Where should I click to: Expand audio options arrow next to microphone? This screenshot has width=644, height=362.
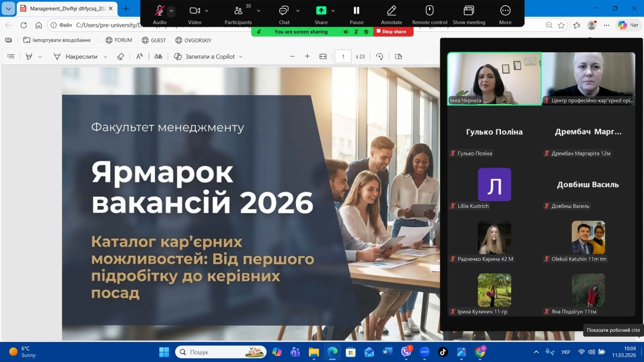click(172, 11)
